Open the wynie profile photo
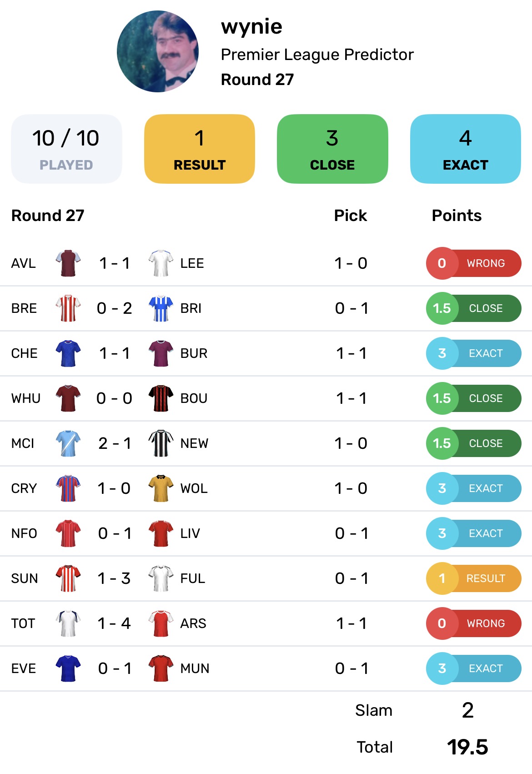This screenshot has height=774, width=532. 158,51
